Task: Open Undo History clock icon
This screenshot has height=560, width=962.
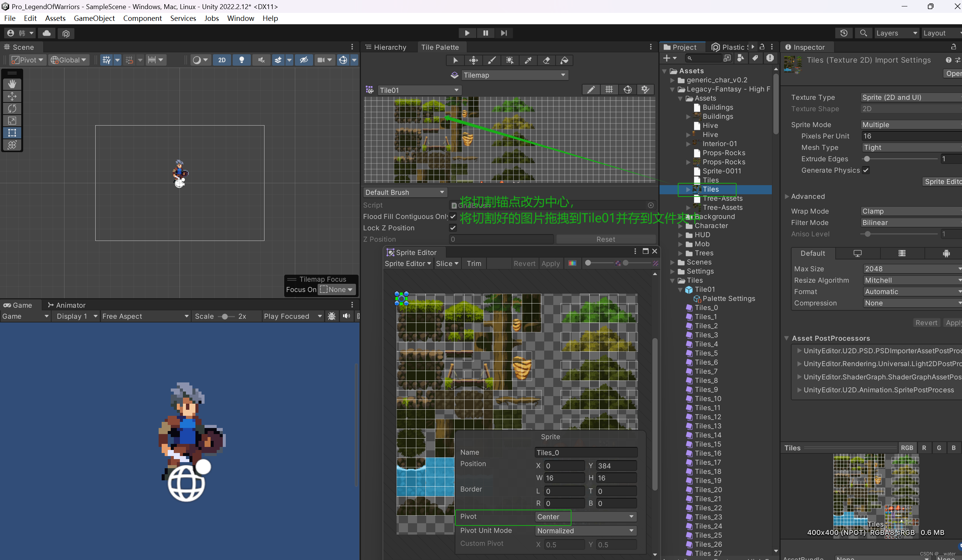Action: pos(844,33)
